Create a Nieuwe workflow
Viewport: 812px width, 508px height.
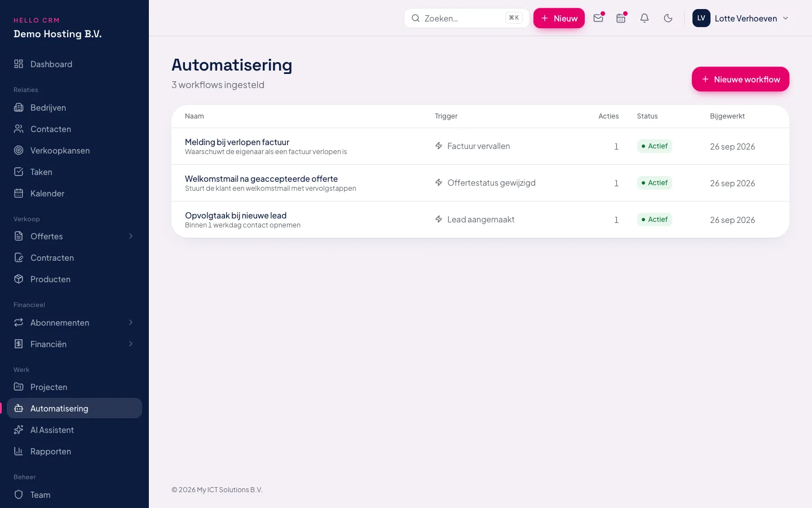coord(740,79)
